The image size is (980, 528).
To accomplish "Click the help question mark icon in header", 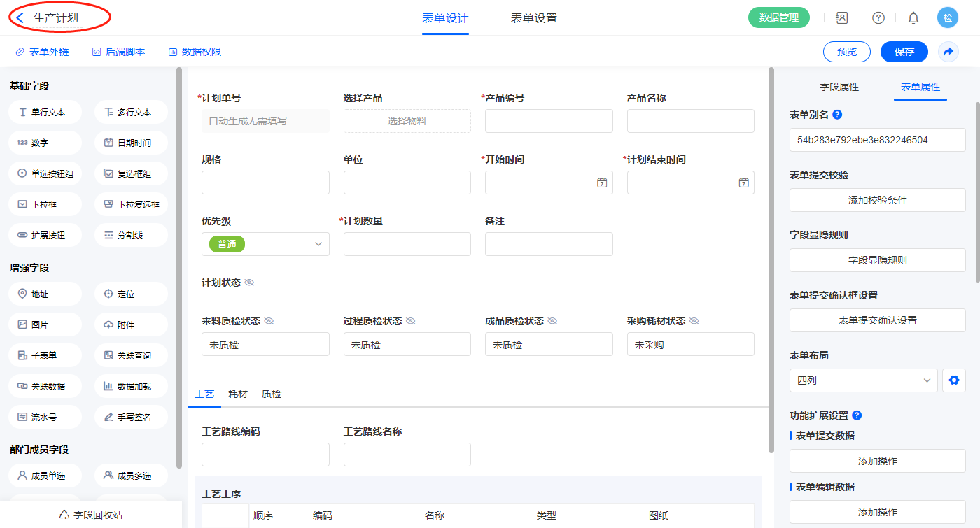I will (x=878, y=18).
